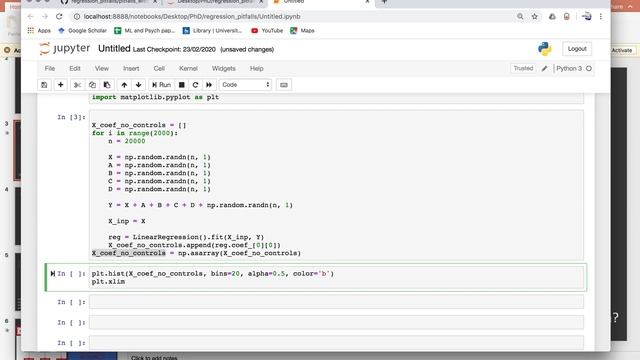Open Maps bookmark
The image size is (640, 360).
pyautogui.click(x=302, y=31)
